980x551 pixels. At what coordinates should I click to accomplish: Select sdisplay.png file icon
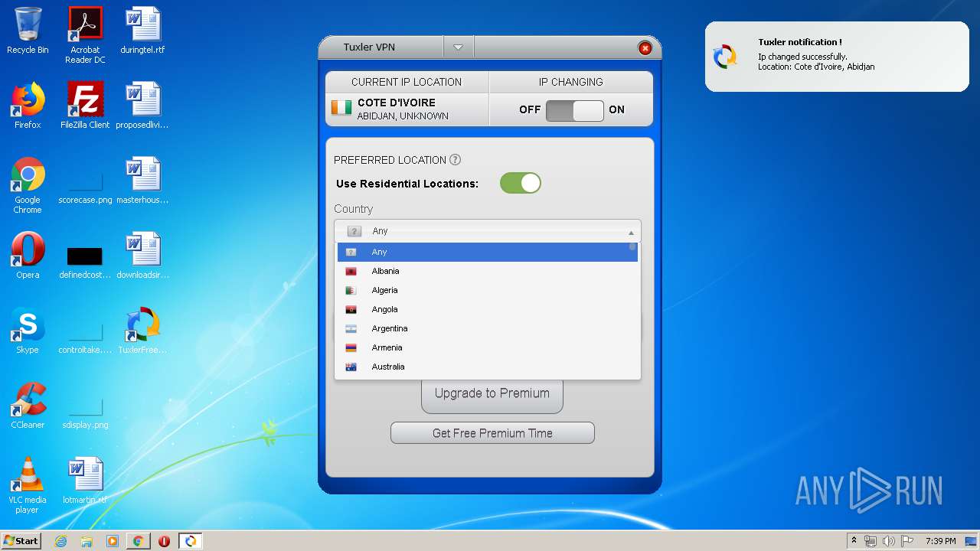[x=85, y=412]
